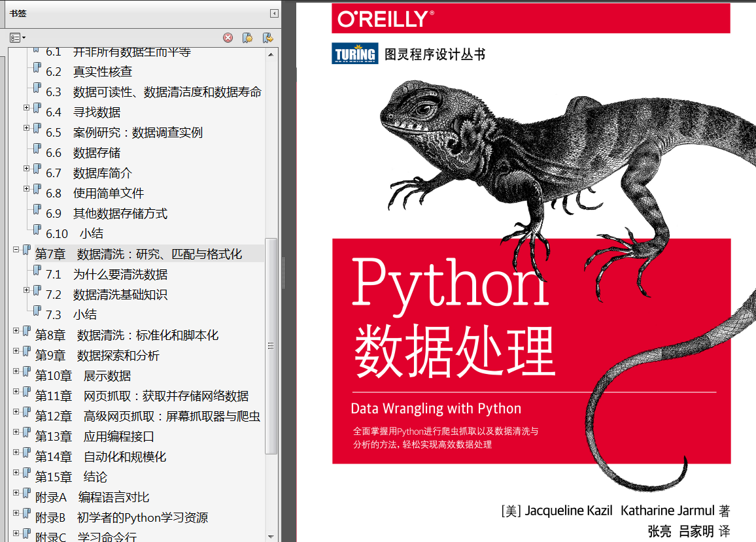
Task: Expand the 附录A bookmark node
Action: pos(16,492)
